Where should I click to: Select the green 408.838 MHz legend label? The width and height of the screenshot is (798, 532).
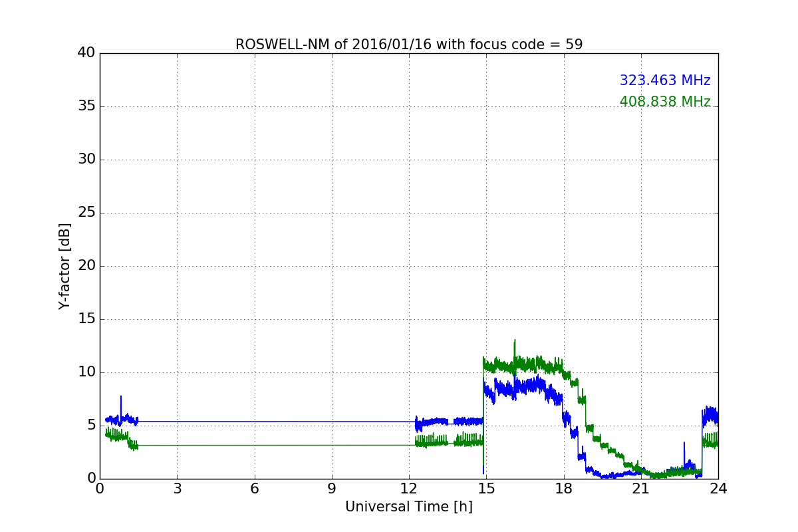coord(665,102)
